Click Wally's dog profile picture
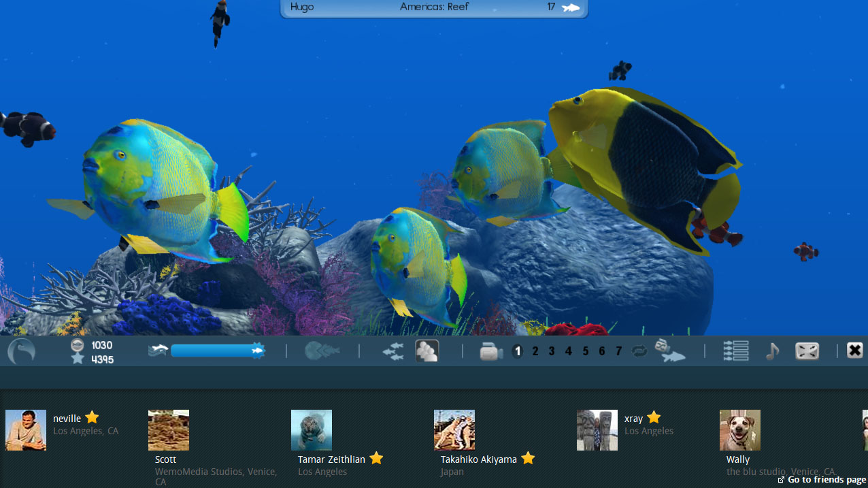 (x=740, y=430)
